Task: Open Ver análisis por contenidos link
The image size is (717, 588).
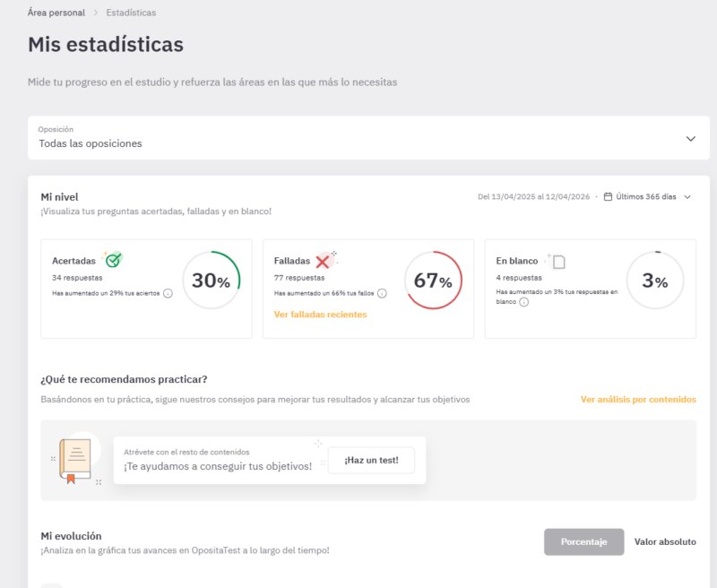Action: [x=637, y=400]
